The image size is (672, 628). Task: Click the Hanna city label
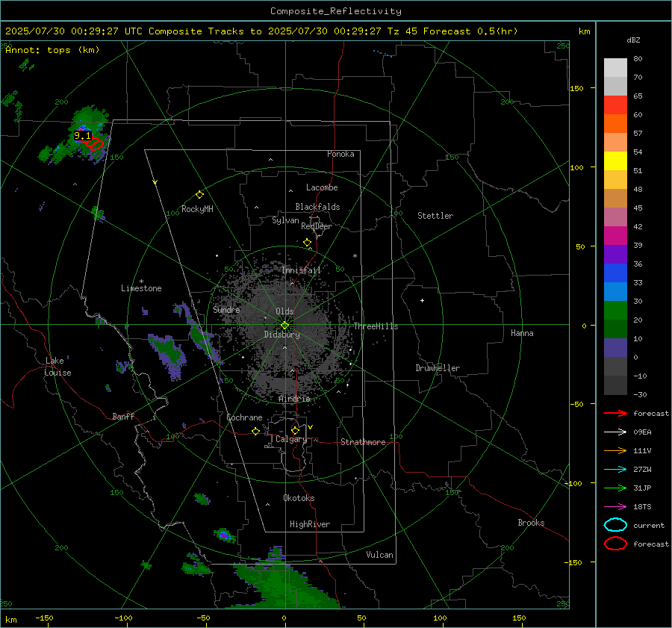click(x=522, y=333)
